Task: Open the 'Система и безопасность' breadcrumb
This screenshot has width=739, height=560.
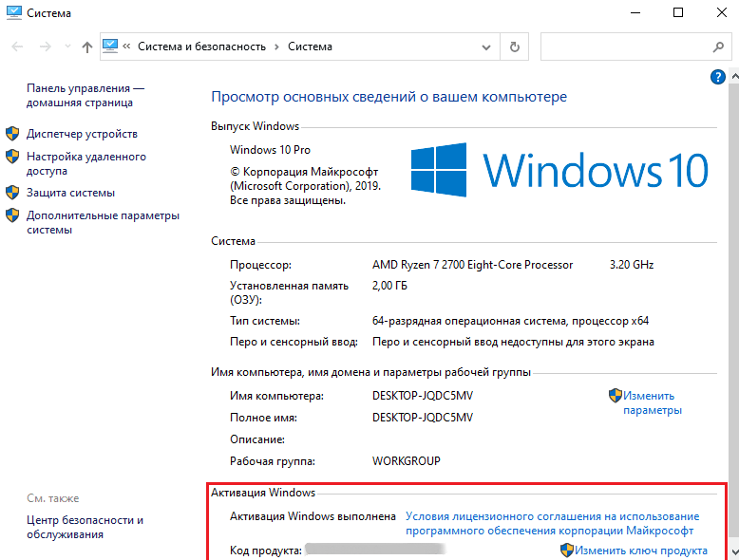Action: tap(201, 47)
